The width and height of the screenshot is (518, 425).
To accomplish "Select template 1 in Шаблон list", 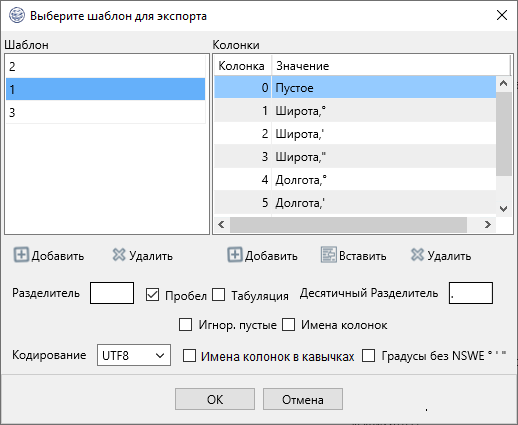I will pyautogui.click(x=105, y=89).
